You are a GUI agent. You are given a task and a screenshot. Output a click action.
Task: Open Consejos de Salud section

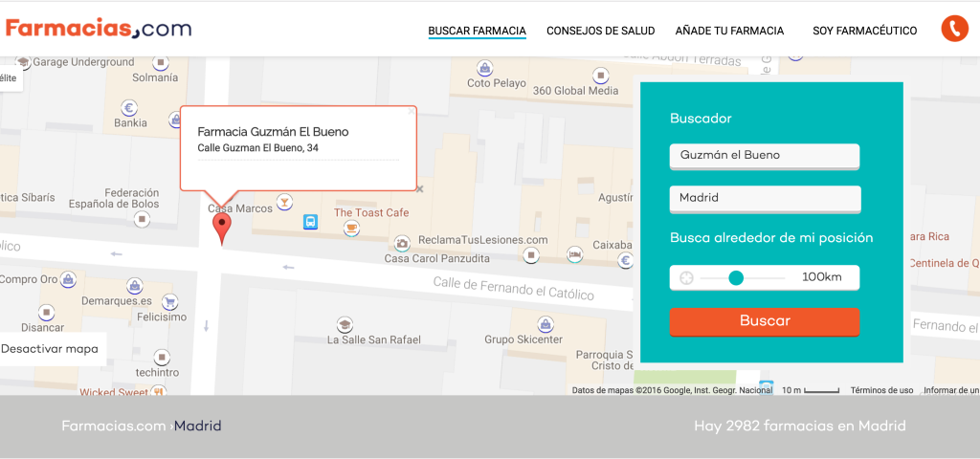(601, 31)
